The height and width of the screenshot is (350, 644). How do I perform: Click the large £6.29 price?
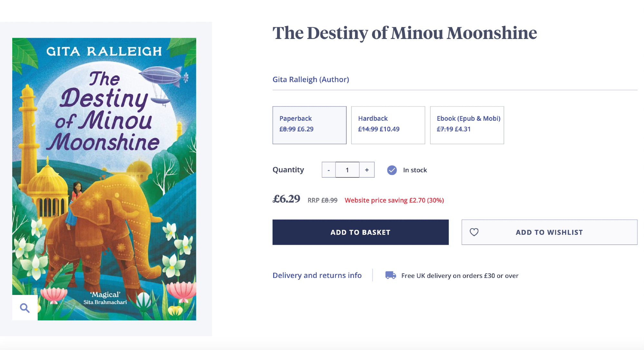286,199
